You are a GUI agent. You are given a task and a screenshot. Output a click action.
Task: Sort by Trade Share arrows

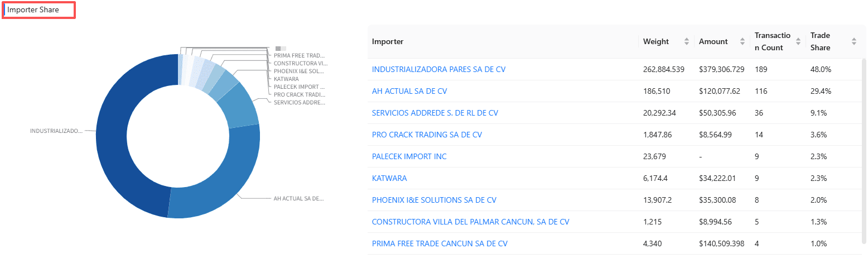(x=853, y=41)
